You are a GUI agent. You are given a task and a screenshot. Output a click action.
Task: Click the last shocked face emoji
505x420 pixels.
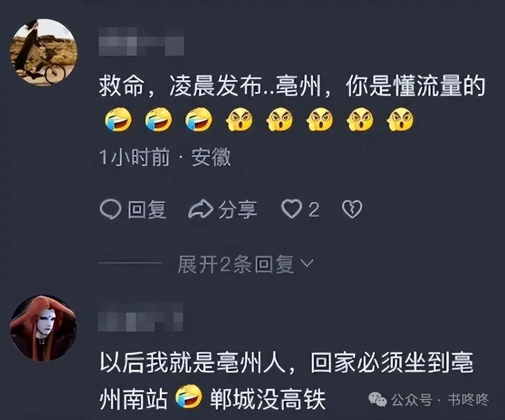point(400,119)
